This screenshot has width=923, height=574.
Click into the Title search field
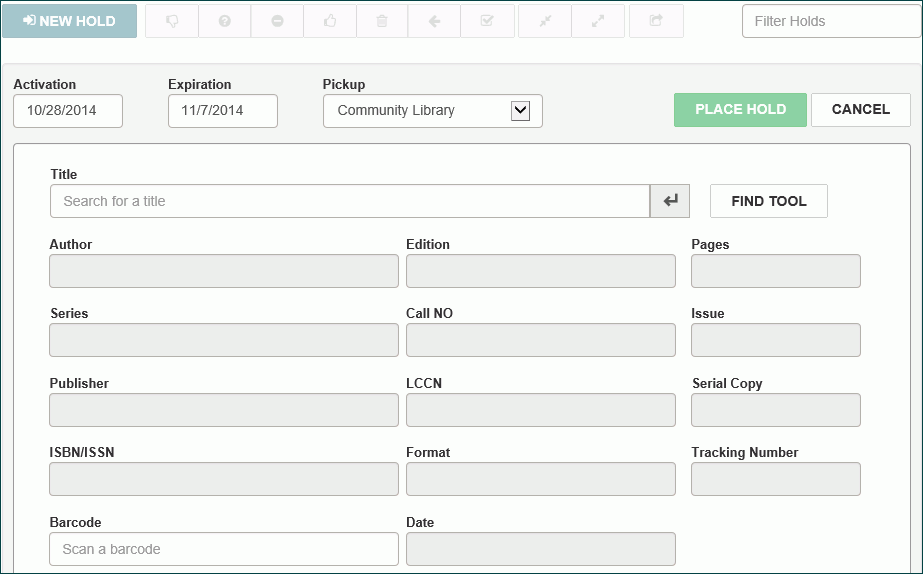350,201
